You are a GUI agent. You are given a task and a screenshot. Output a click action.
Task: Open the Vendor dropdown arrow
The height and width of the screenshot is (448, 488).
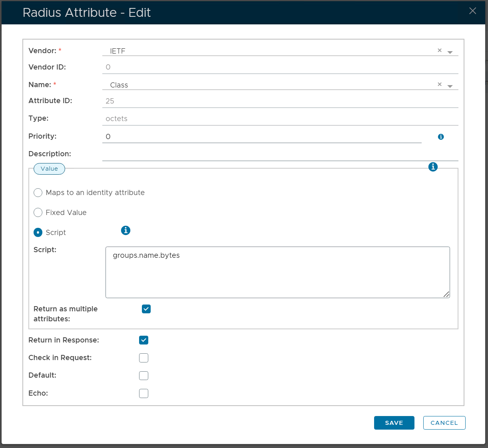[x=450, y=52]
